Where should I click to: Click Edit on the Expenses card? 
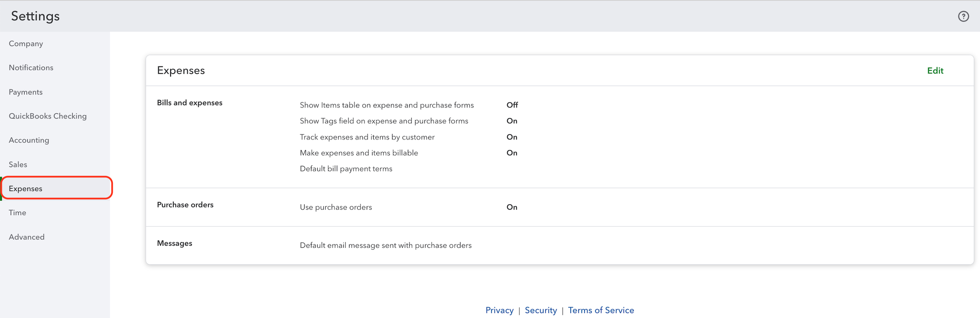pos(935,71)
